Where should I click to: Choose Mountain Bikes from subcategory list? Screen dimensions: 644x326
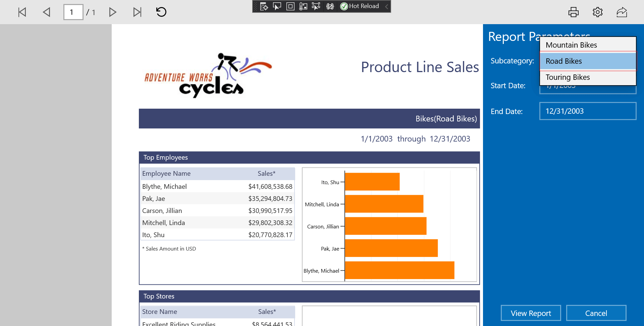588,45
